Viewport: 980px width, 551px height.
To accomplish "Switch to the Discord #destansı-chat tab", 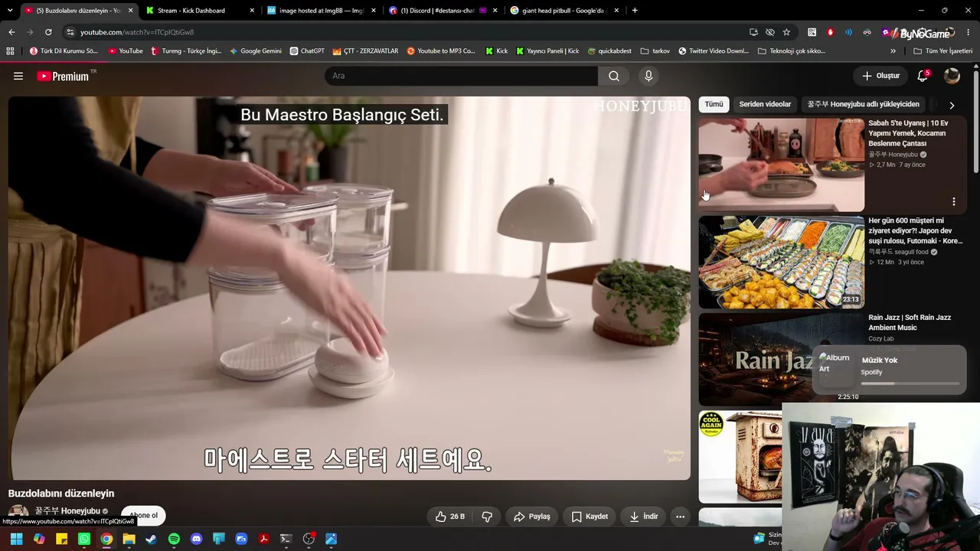I will point(443,11).
